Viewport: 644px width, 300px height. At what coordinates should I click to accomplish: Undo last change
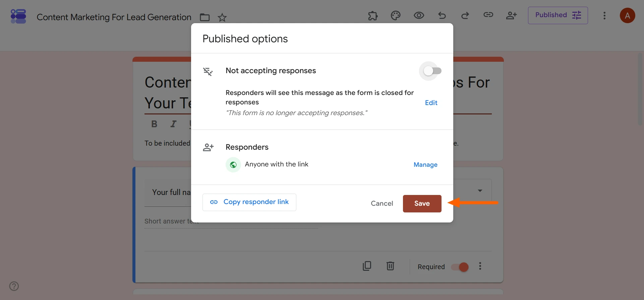coord(442,15)
